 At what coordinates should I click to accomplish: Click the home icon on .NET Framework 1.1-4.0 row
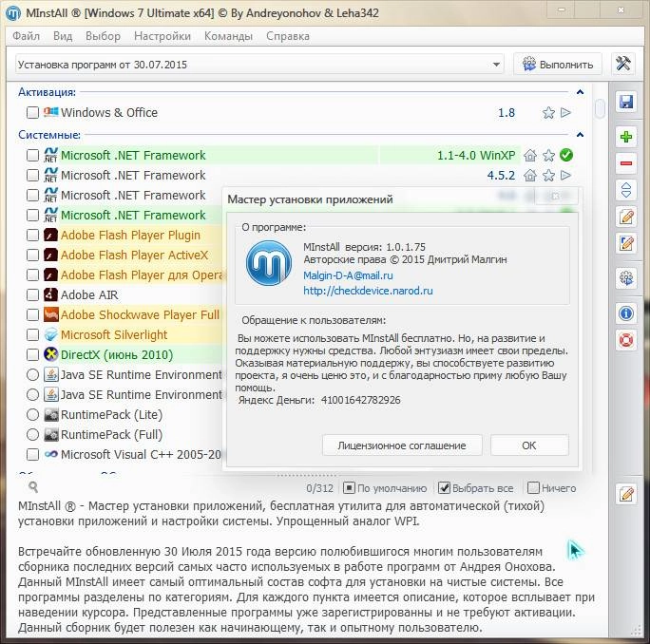point(529,156)
